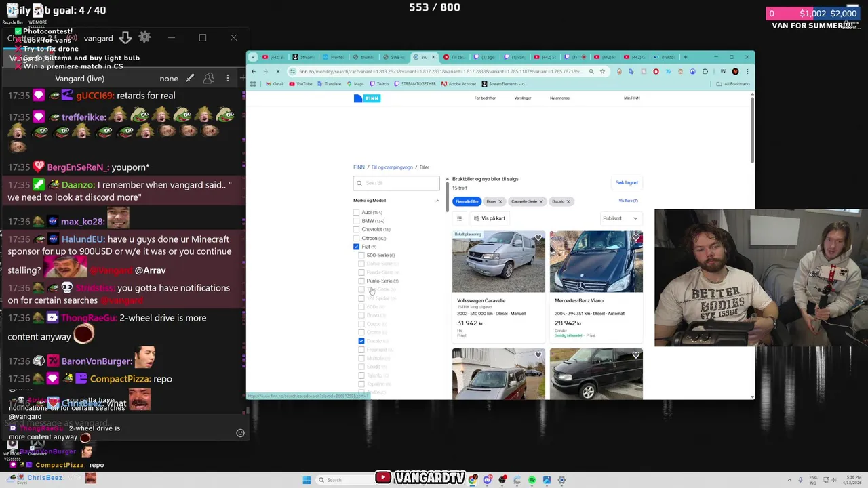Open chat users list icon
This screenshot has height=488, width=868.
[x=209, y=79]
